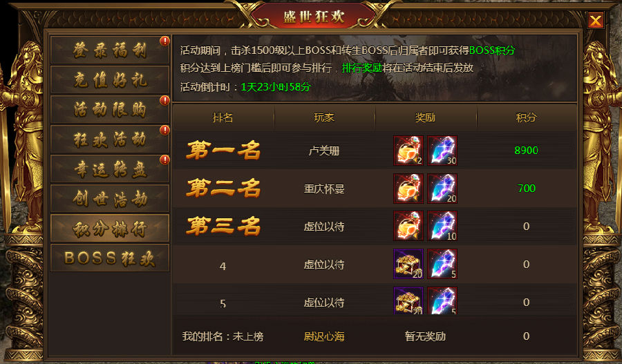Close the 盛世狂欢 event window

pos(596,20)
